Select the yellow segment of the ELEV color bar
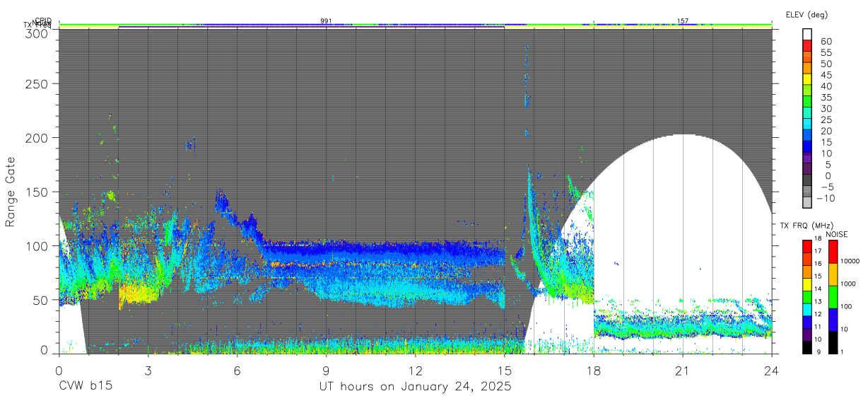Screen dimensions: 868x401 click(807, 79)
